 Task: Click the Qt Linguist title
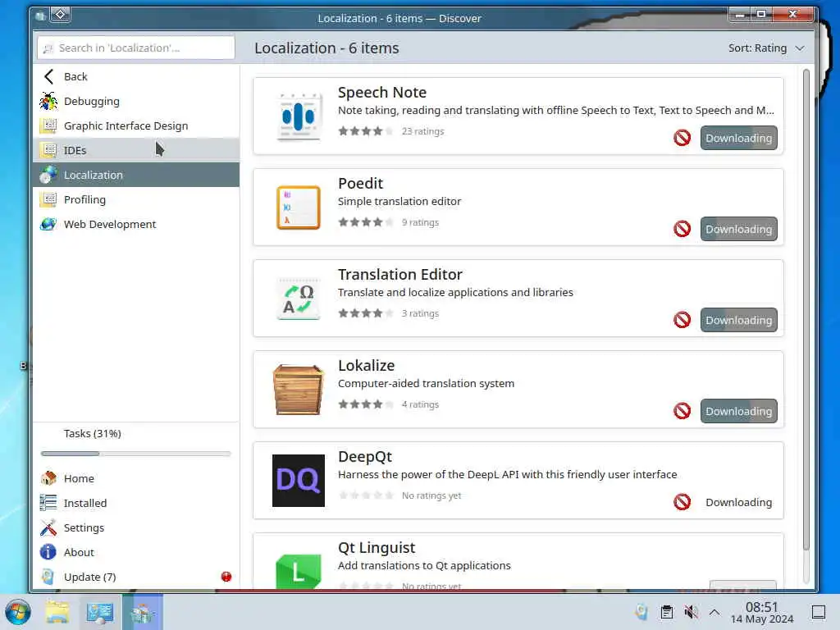click(377, 547)
